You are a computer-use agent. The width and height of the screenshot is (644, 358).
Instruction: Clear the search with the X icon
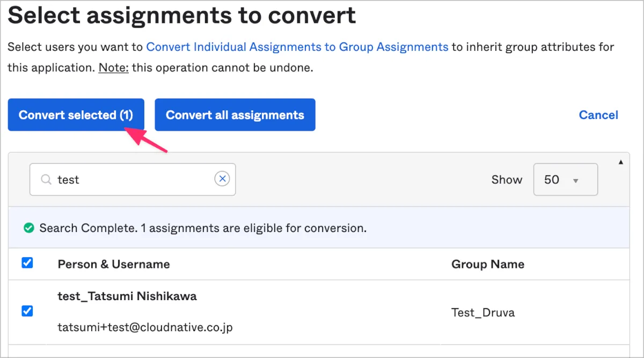pos(222,179)
